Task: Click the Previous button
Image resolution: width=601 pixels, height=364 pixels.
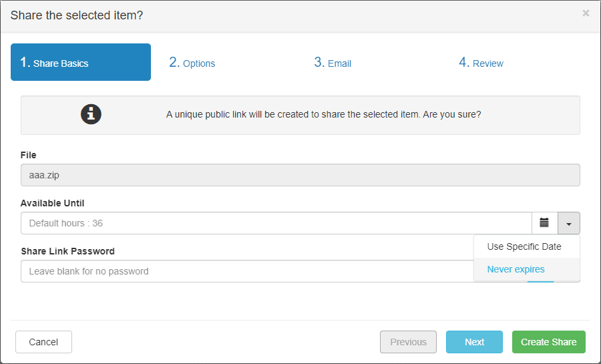Action: (x=408, y=342)
